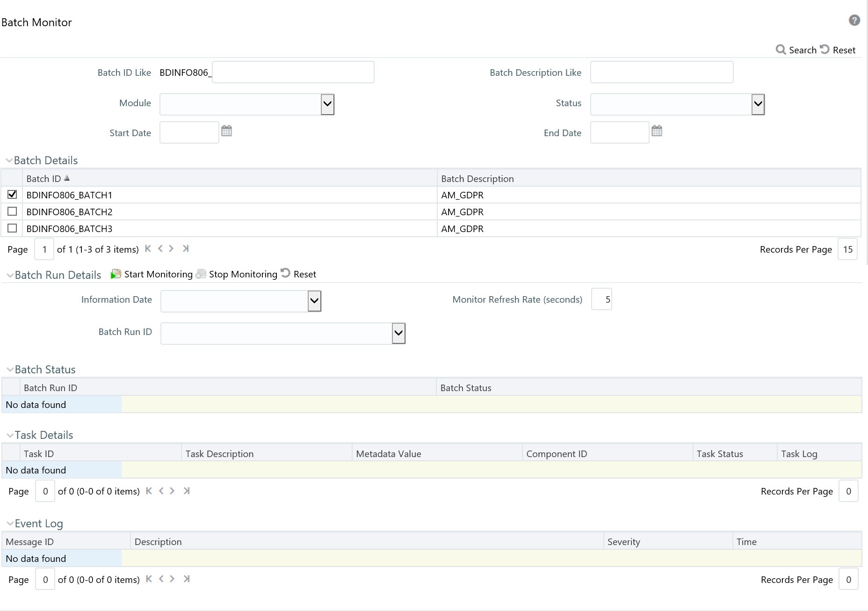Collapse the Batch Details section
868x611 pixels.
click(9, 160)
